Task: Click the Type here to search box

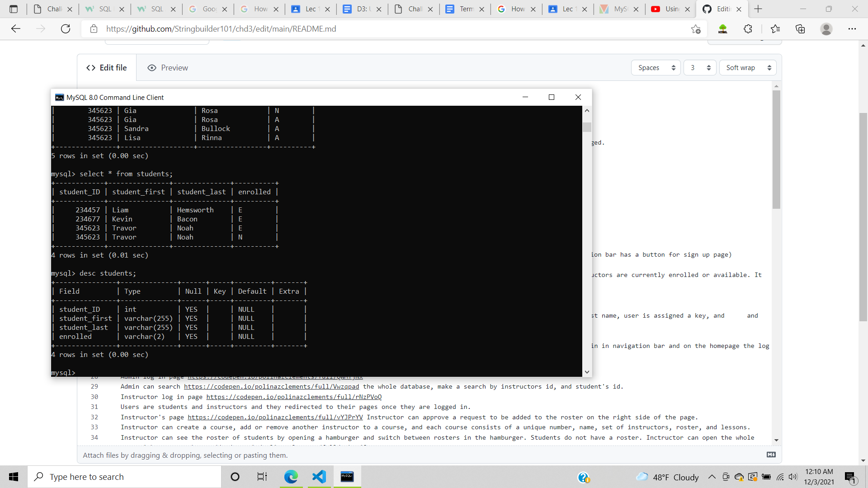Action: [x=124, y=477]
